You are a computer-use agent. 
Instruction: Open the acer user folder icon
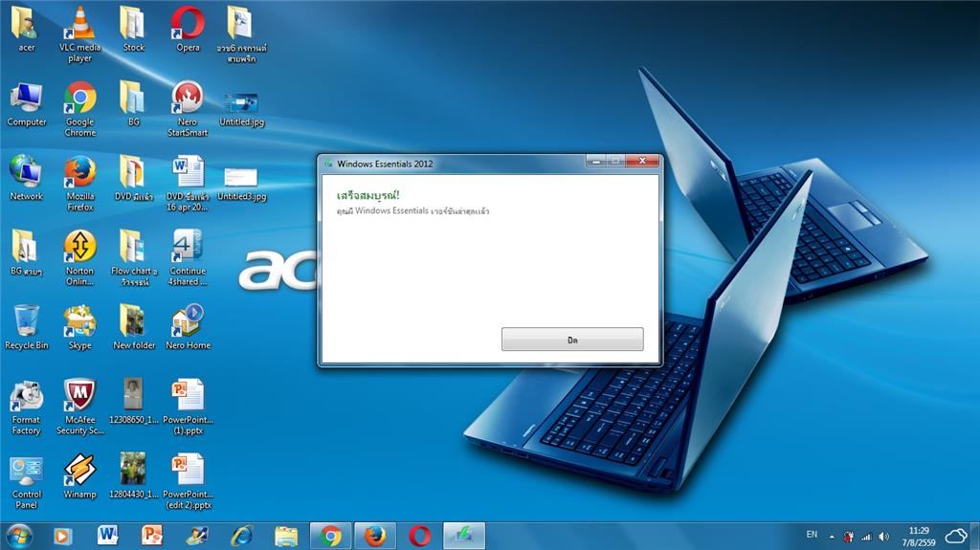[x=26, y=30]
